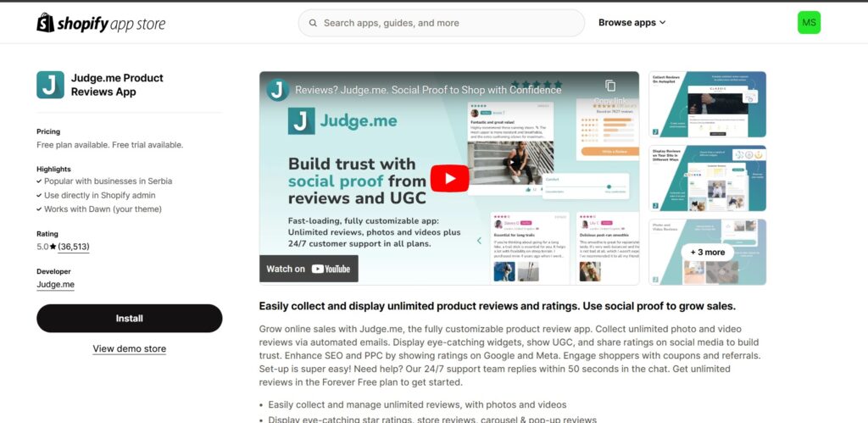Screen dimensions: 868x423
Task: Click the Judge.me Product Reviews App title
Action: coord(117,85)
